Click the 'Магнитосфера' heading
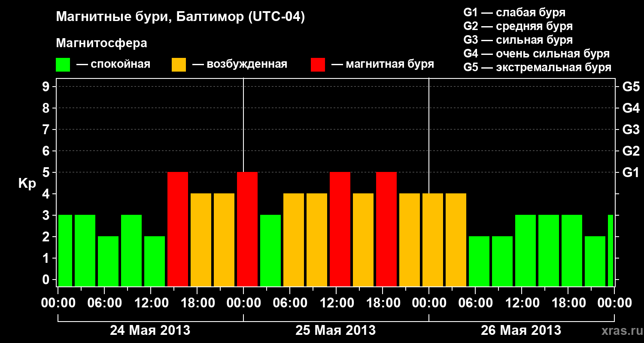Image resolution: width=644 pixels, height=343 pixels. coord(102,43)
